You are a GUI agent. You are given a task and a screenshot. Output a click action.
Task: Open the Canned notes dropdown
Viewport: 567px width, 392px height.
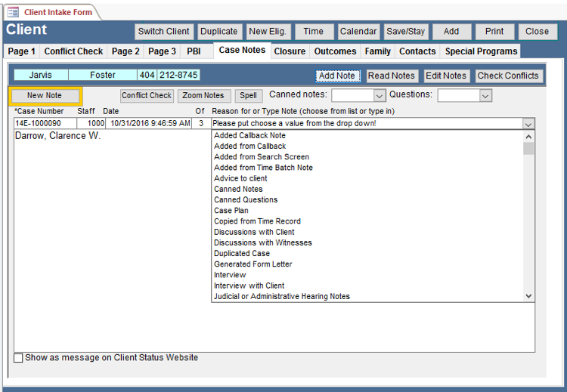point(380,96)
